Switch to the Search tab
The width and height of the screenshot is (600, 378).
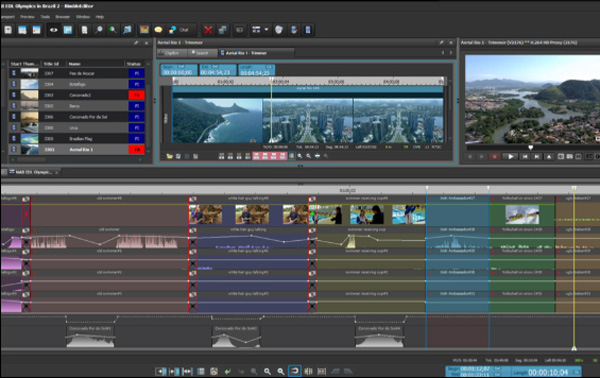coord(202,53)
